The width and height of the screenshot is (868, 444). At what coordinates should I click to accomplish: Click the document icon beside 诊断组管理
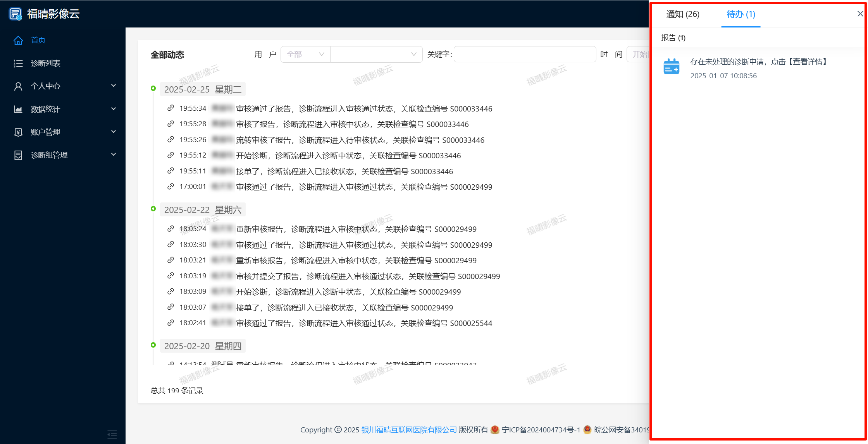(18, 155)
